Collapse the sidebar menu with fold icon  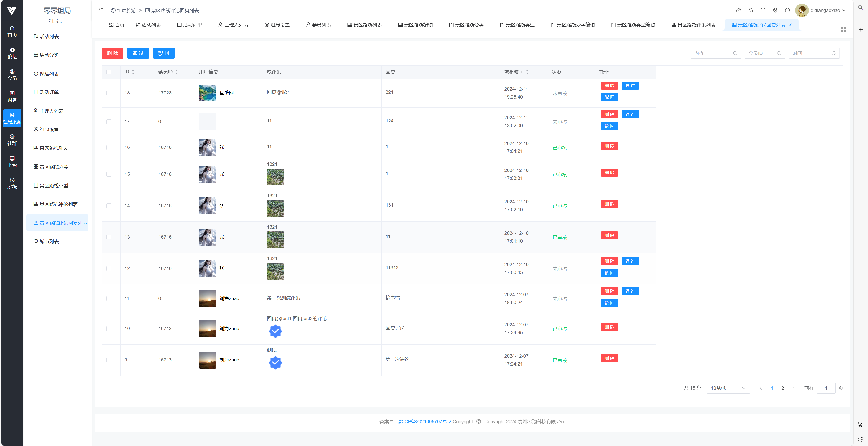(101, 10)
